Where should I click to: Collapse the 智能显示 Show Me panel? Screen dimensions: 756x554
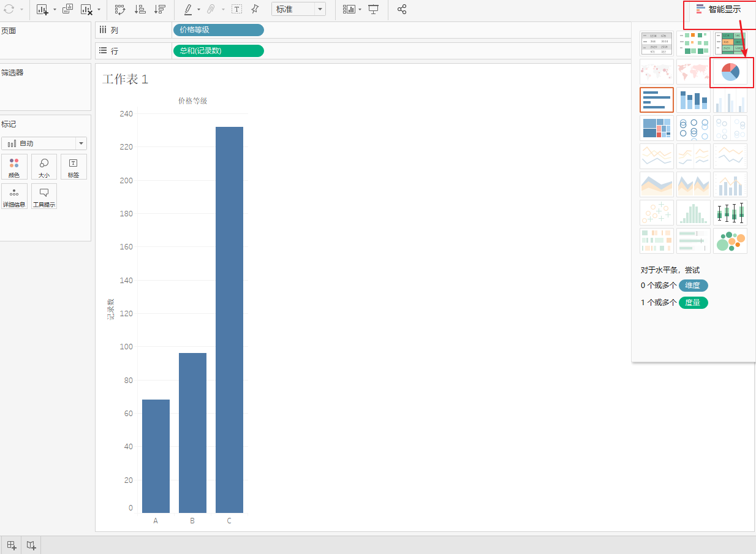719,9
